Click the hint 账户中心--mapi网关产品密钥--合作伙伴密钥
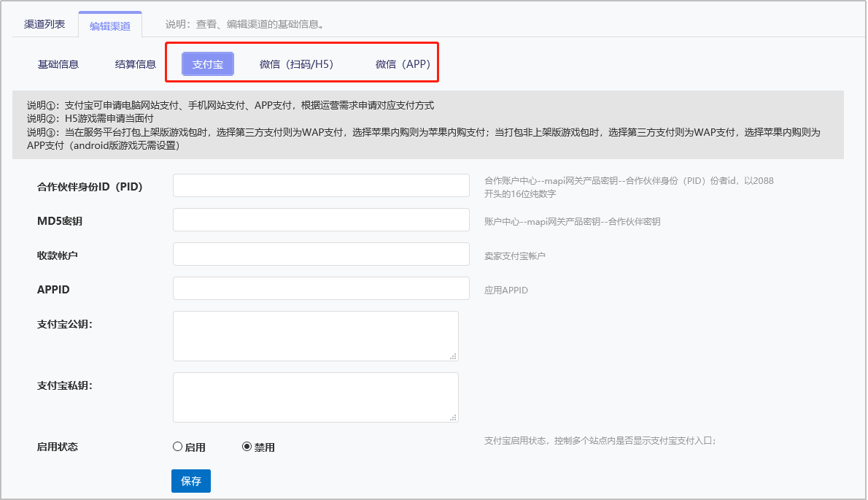 pyautogui.click(x=573, y=221)
